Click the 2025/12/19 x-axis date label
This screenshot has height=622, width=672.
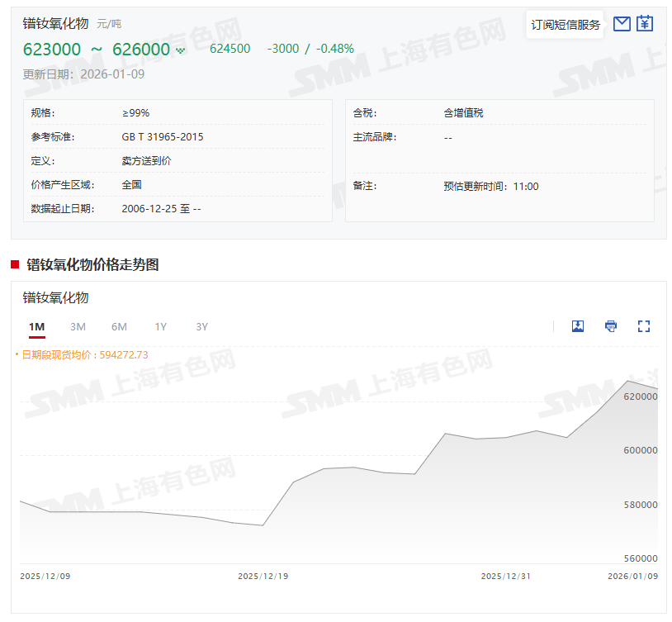(263, 576)
